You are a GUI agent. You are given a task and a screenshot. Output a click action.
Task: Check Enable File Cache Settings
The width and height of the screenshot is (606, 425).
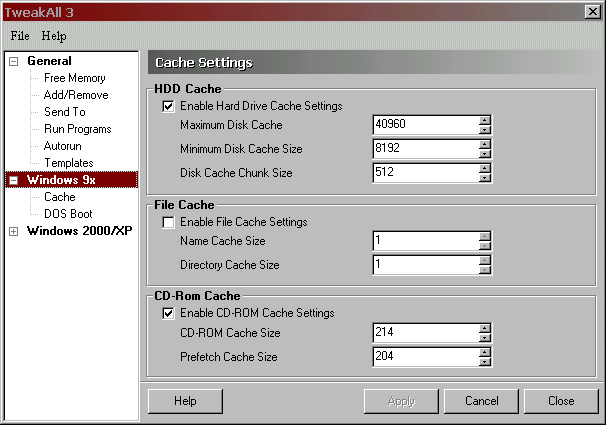click(168, 222)
